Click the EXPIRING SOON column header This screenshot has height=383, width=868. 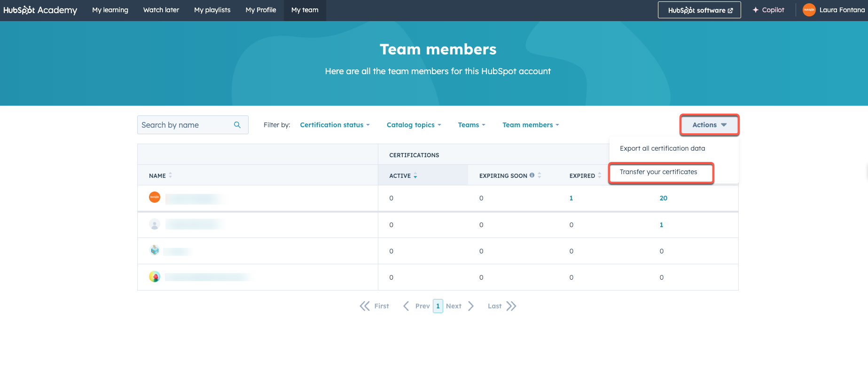coord(503,176)
